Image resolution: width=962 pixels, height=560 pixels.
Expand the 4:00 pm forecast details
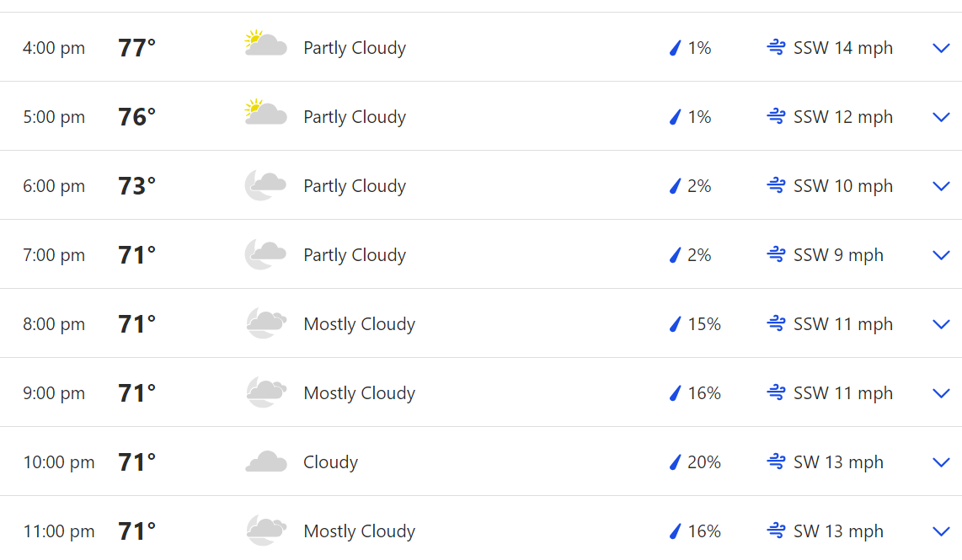(941, 48)
